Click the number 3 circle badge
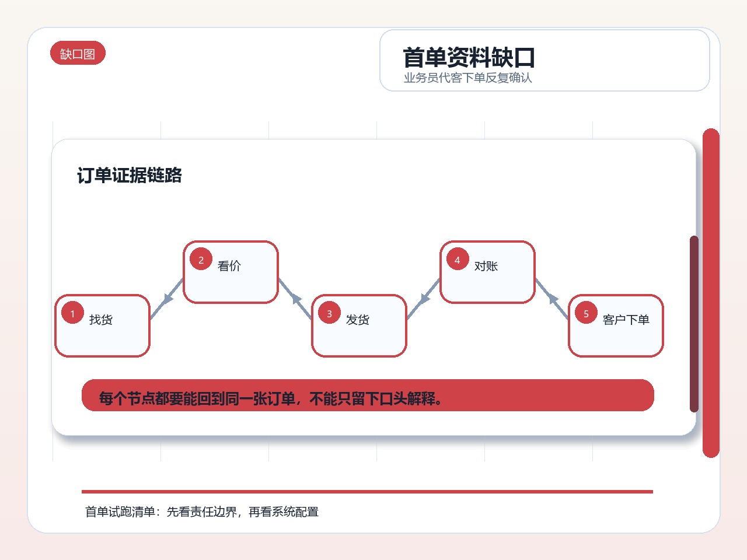 tap(329, 313)
